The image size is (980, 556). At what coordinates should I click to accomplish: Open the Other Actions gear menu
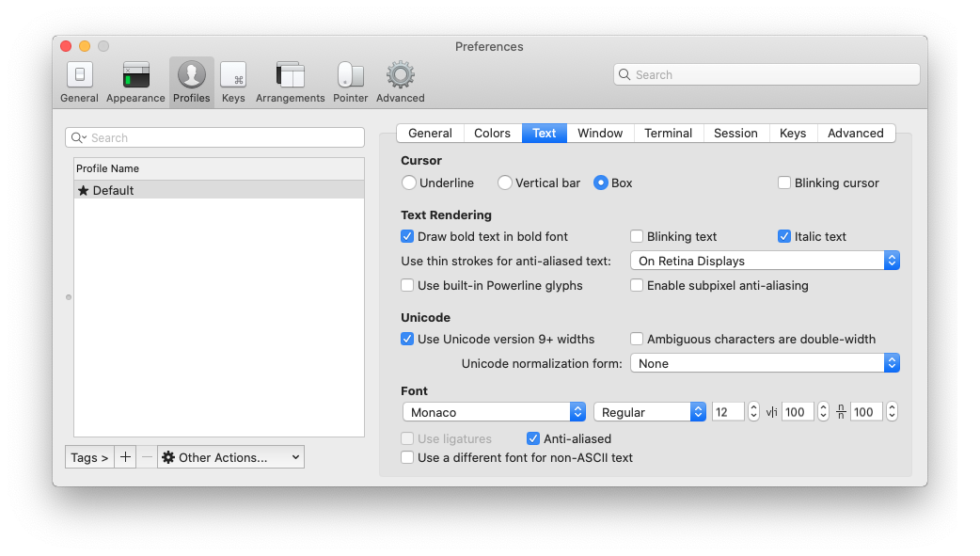click(229, 456)
